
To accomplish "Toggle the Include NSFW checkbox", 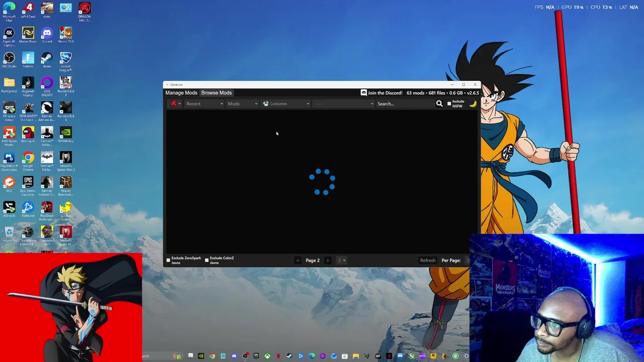I will point(449,104).
